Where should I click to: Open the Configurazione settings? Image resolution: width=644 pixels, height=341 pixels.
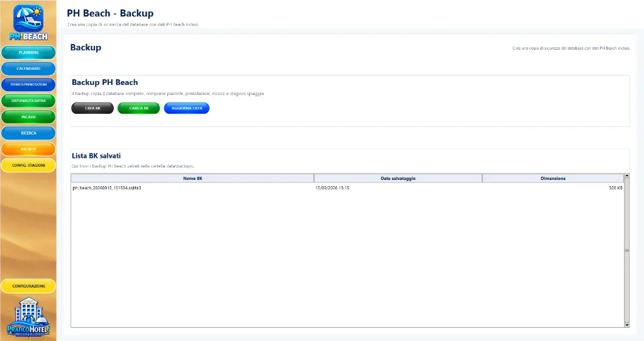pos(28,286)
